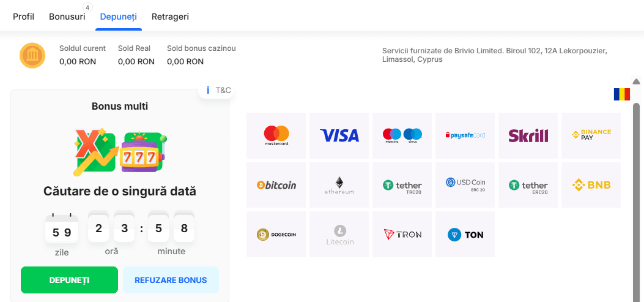Select the BNB payment tile
The width and height of the screenshot is (644, 302).
pos(591,185)
